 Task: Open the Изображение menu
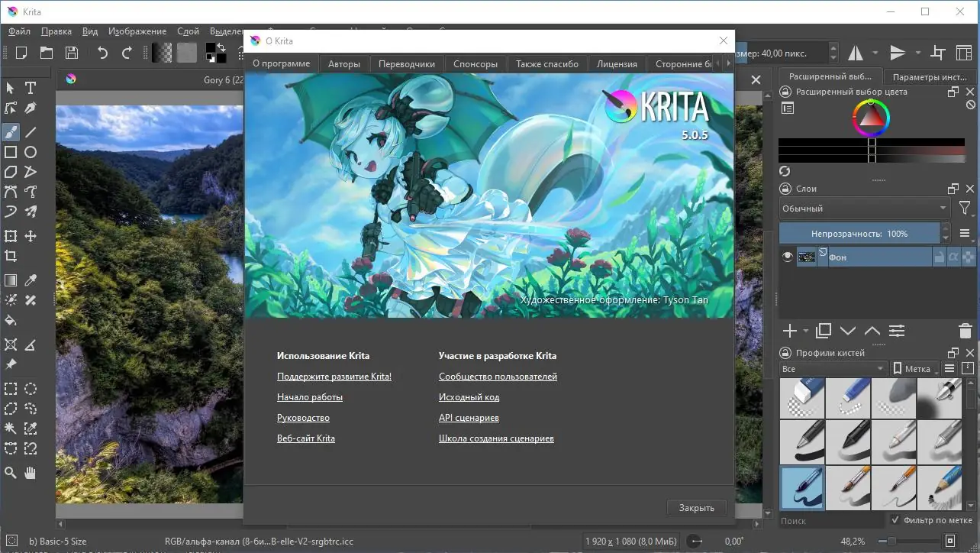[x=137, y=31]
